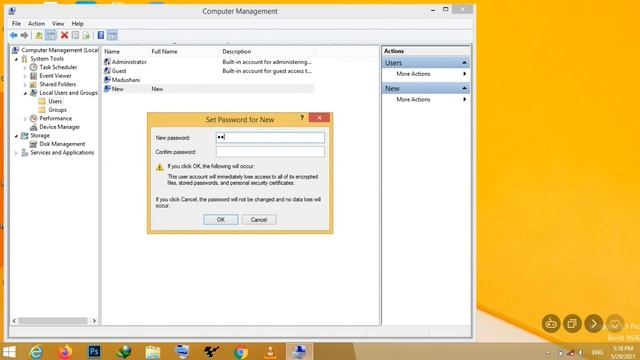The width and height of the screenshot is (640, 360).
Task: Launch VLC media player from the taskbar
Action: click(x=270, y=352)
